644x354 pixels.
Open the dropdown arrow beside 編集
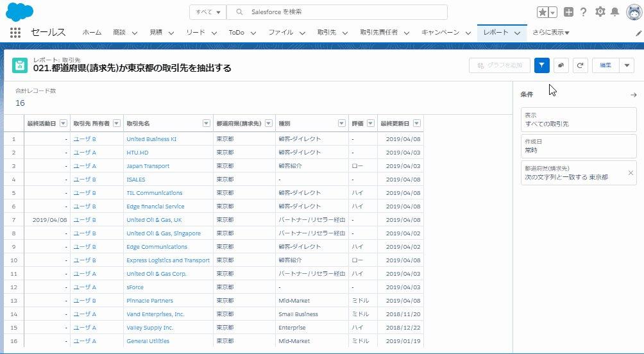coord(627,65)
